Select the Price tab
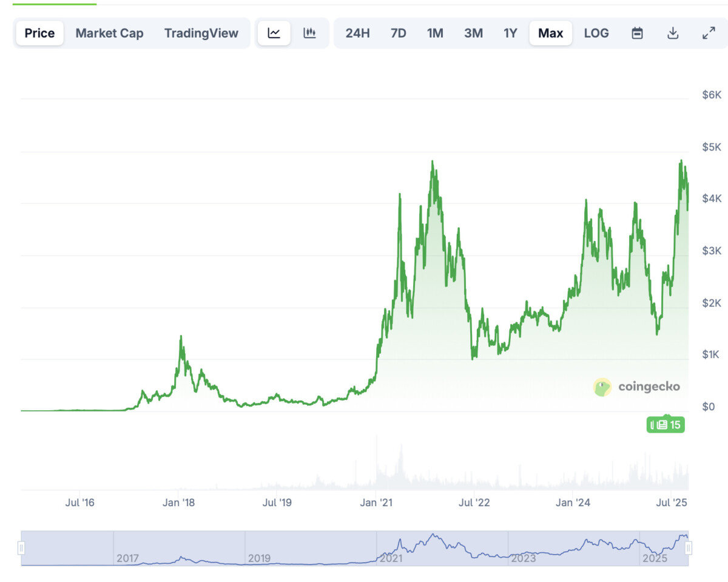 click(x=39, y=33)
